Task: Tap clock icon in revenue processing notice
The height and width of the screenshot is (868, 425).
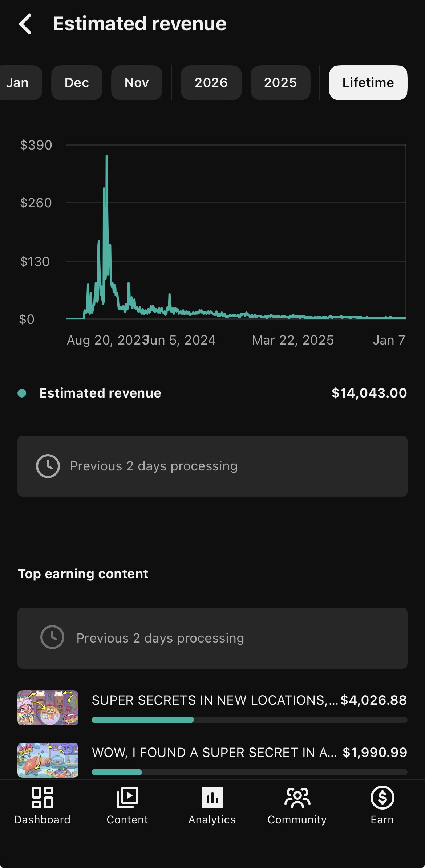Action: click(48, 466)
